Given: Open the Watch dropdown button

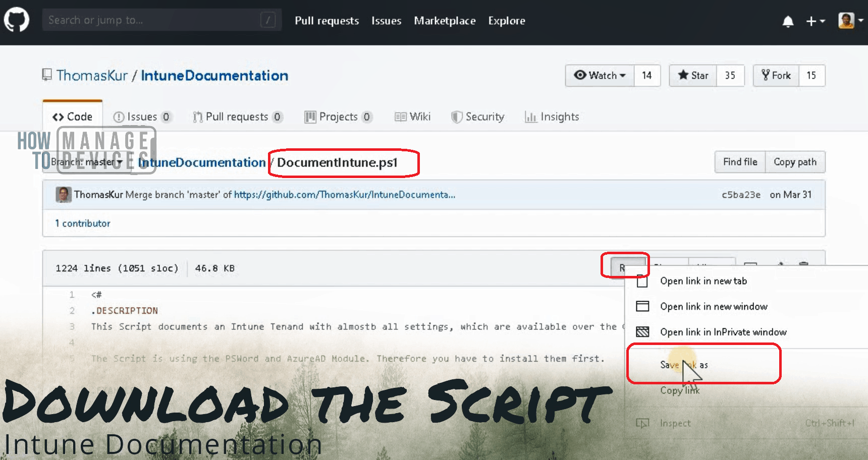Looking at the screenshot, I should 600,76.
